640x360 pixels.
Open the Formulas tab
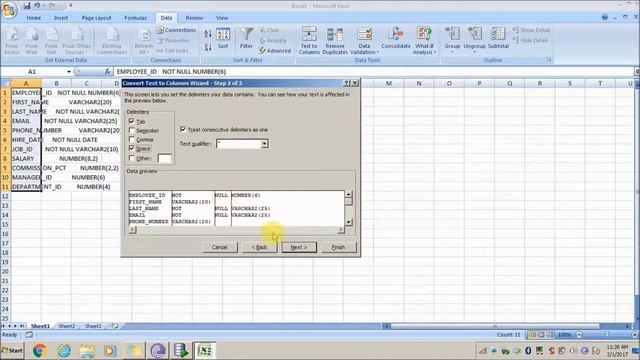[135, 18]
